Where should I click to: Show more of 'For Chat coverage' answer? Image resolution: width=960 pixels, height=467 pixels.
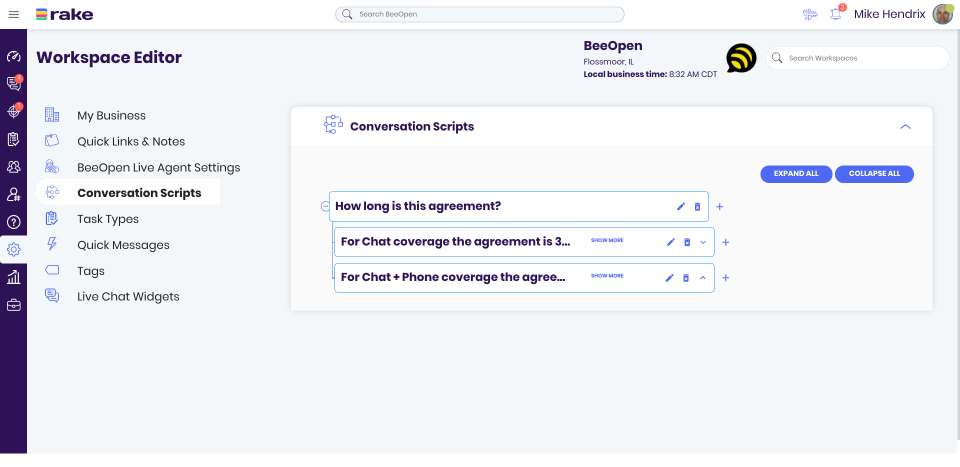point(607,241)
